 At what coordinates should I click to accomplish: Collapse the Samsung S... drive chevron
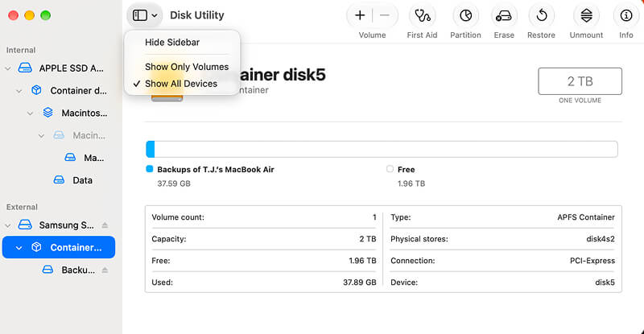pyautogui.click(x=8, y=225)
